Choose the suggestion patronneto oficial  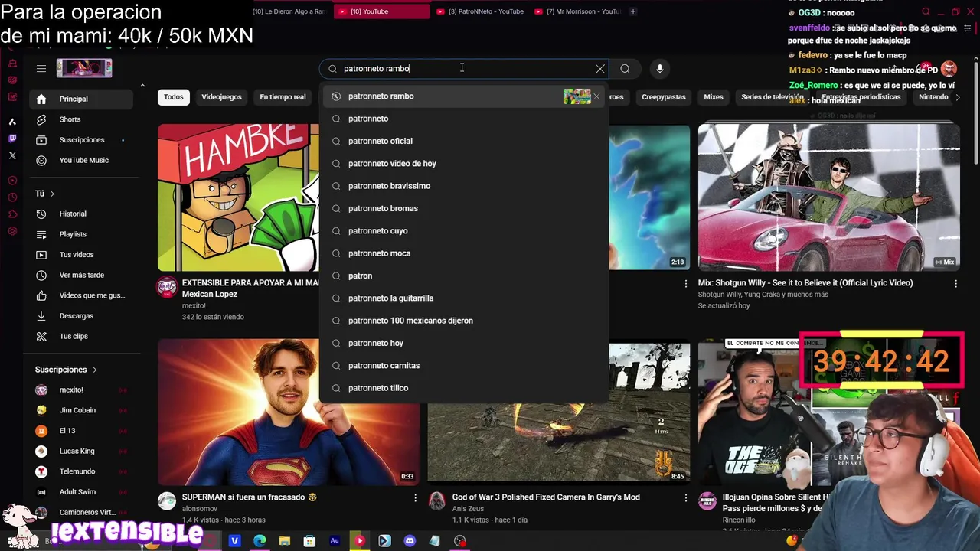point(464,141)
